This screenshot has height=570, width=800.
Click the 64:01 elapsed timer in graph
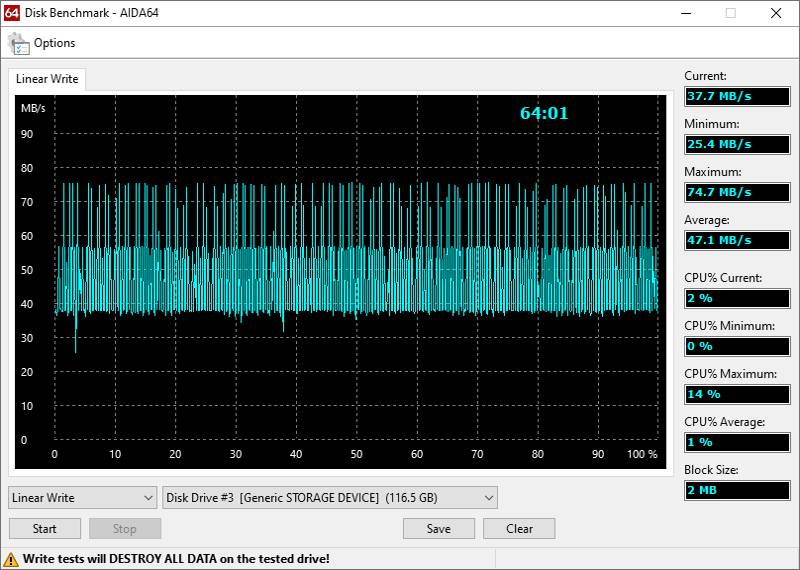544,114
